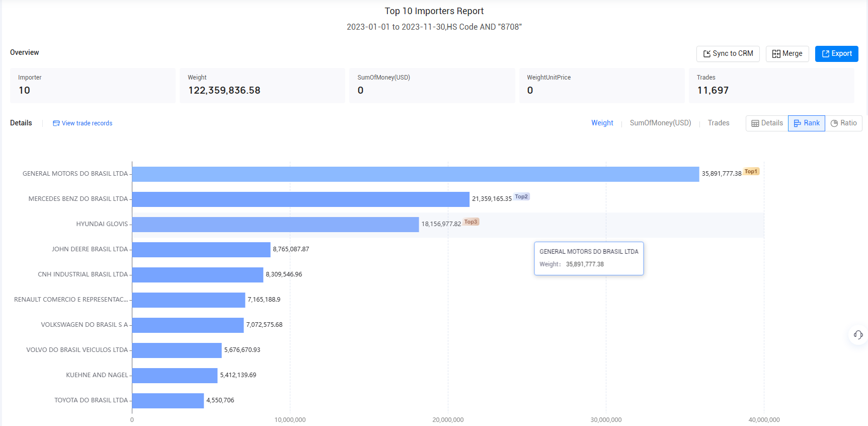Screen dimensions: 868x426
Task: Click the JOHN DEERE BRASIL LTDA axis label
Action: pyautogui.click(x=90, y=249)
